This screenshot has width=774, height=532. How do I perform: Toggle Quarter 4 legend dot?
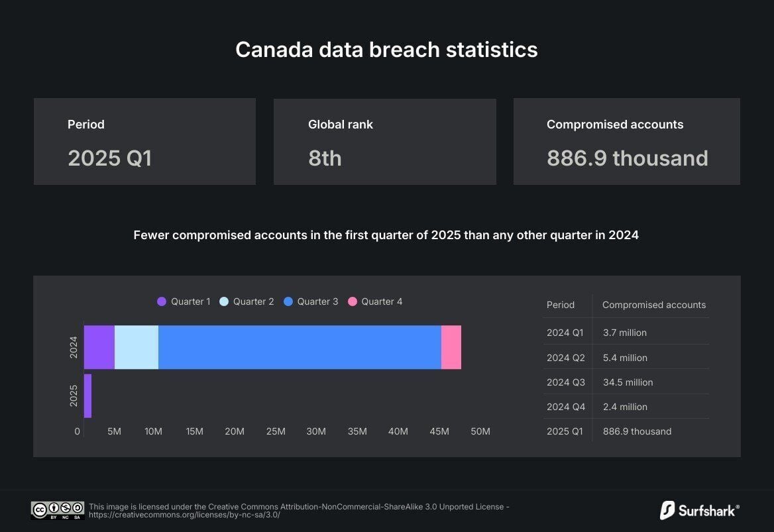(353, 302)
